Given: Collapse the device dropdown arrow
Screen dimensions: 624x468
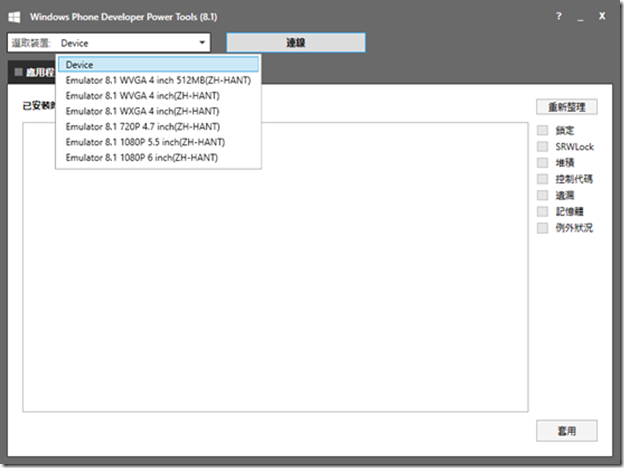Looking at the screenshot, I should coord(202,43).
